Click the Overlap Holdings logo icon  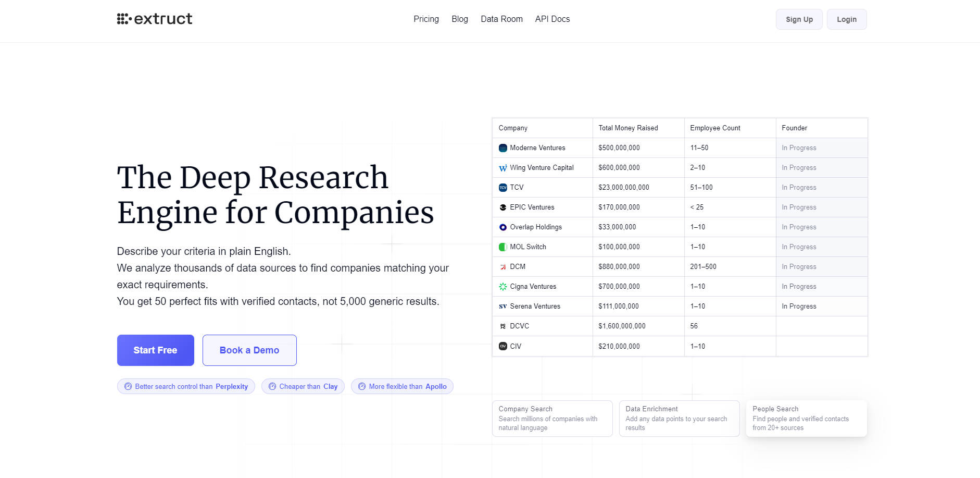pos(502,227)
